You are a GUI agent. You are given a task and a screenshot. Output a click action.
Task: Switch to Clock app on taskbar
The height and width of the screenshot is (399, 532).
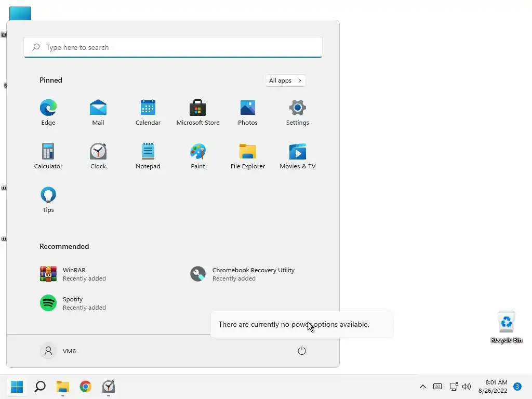coord(109,387)
